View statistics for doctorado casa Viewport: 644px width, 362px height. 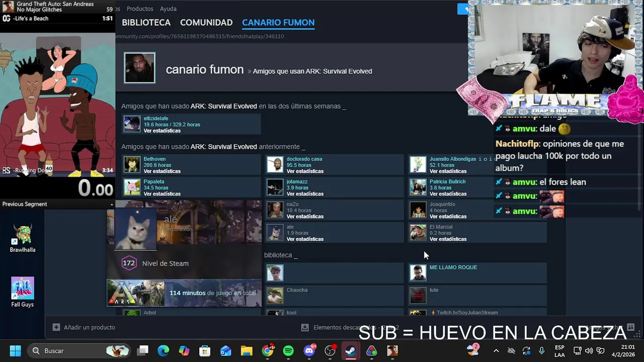(x=305, y=171)
